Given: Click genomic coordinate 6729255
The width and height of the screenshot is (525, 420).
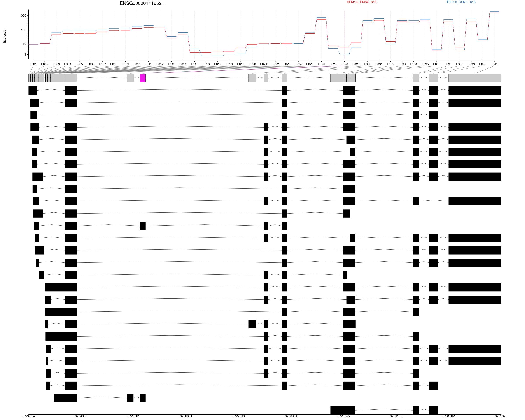Looking at the screenshot, I should point(344,416).
